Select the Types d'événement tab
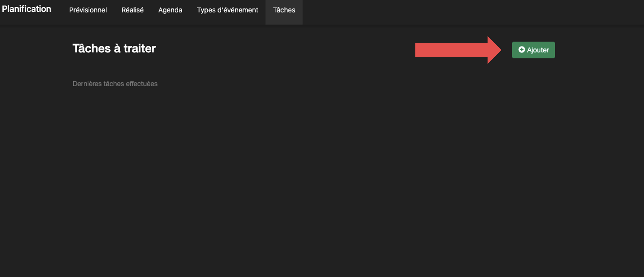The width and height of the screenshot is (644, 277). pyautogui.click(x=227, y=10)
